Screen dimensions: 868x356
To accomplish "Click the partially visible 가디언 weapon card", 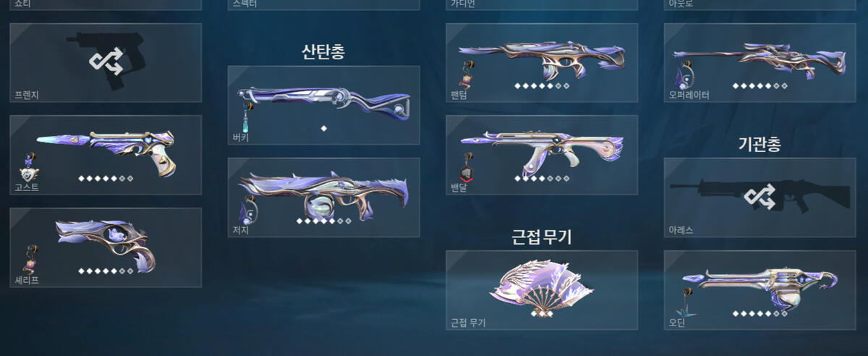I will [542, 5].
